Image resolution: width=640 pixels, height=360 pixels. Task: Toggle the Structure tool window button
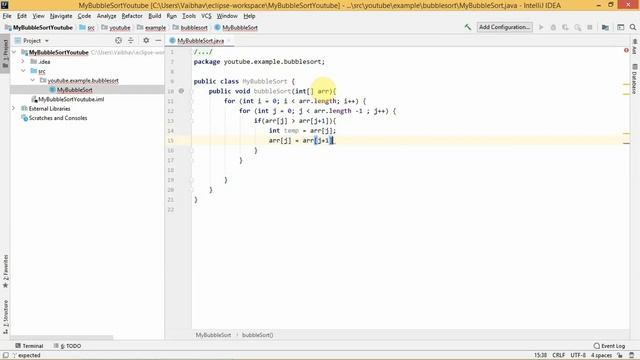(5, 317)
